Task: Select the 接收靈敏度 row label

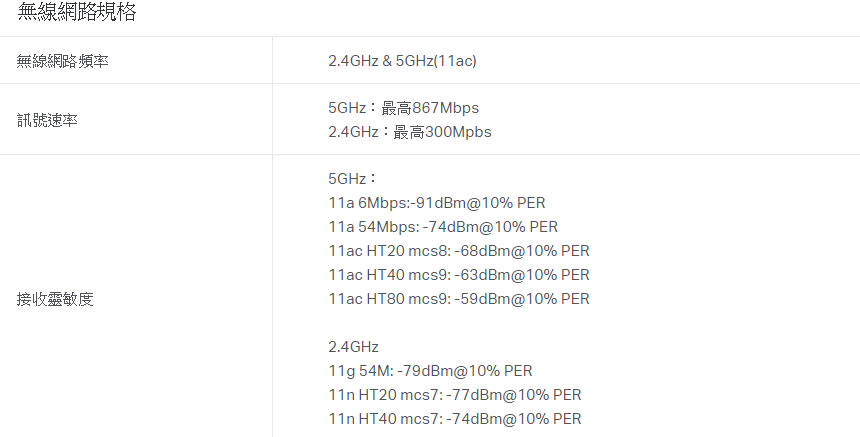Action: [x=55, y=299]
